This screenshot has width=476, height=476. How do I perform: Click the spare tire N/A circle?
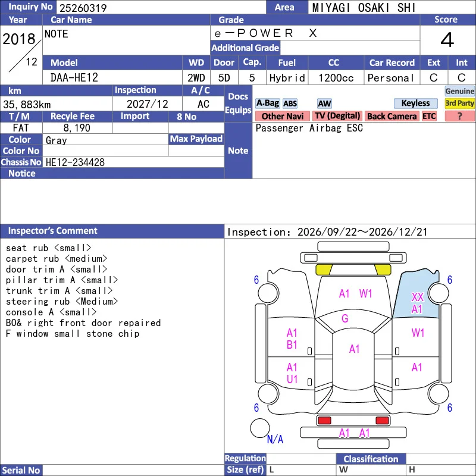point(260,428)
